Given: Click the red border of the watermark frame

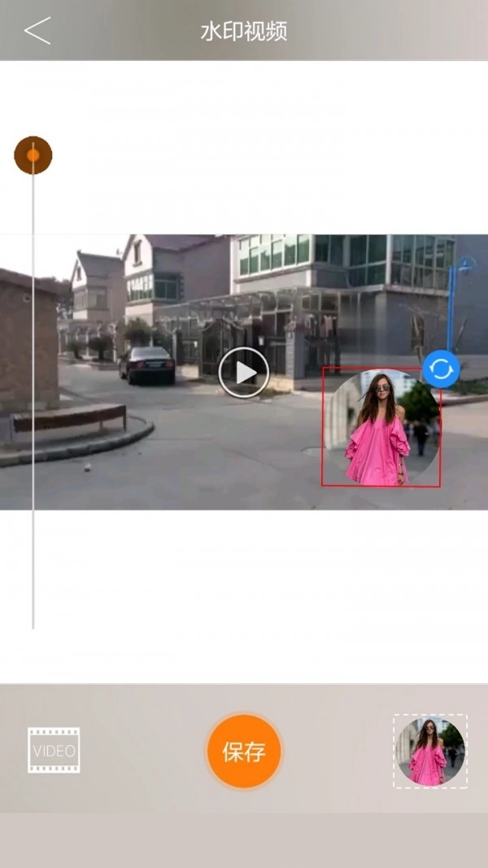Looking at the screenshot, I should 323,427.
